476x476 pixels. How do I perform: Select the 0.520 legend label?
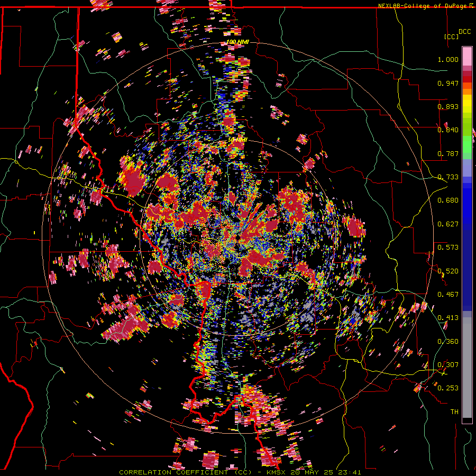448,271
